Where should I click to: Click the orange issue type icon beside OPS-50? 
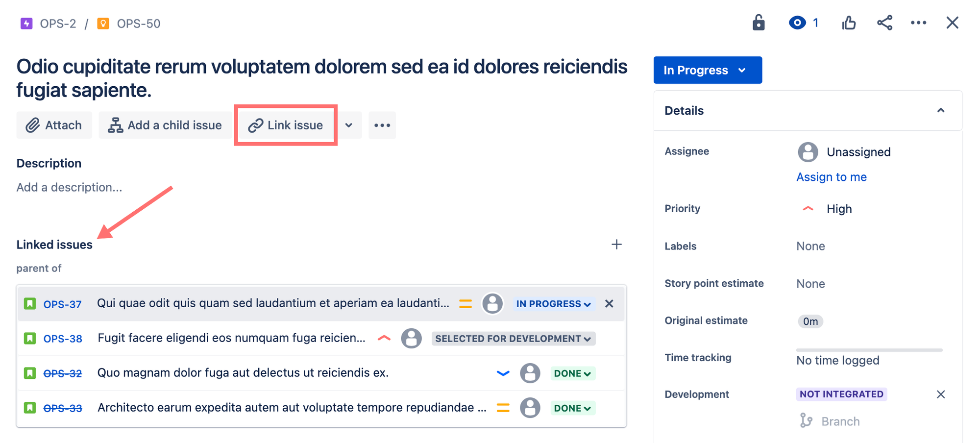tap(103, 24)
